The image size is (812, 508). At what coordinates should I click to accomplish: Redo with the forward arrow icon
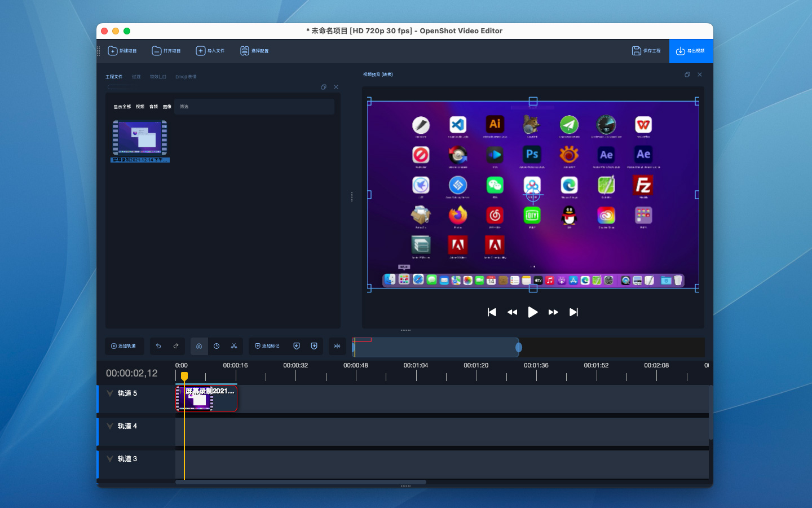click(x=176, y=346)
